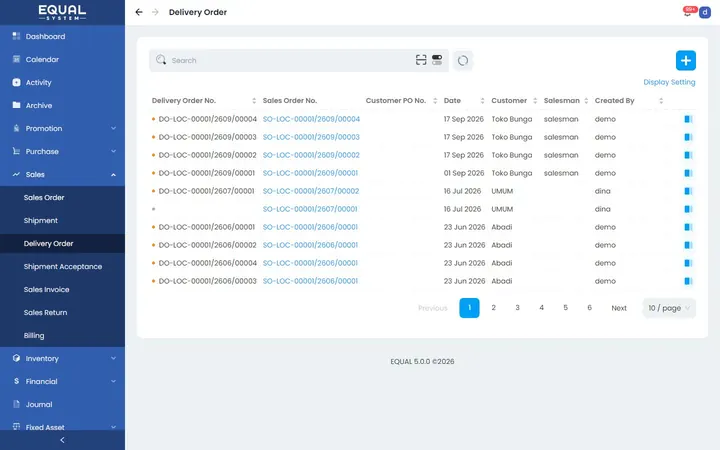Add a new delivery order with plus button
This screenshot has width=720, height=450.
pos(686,60)
